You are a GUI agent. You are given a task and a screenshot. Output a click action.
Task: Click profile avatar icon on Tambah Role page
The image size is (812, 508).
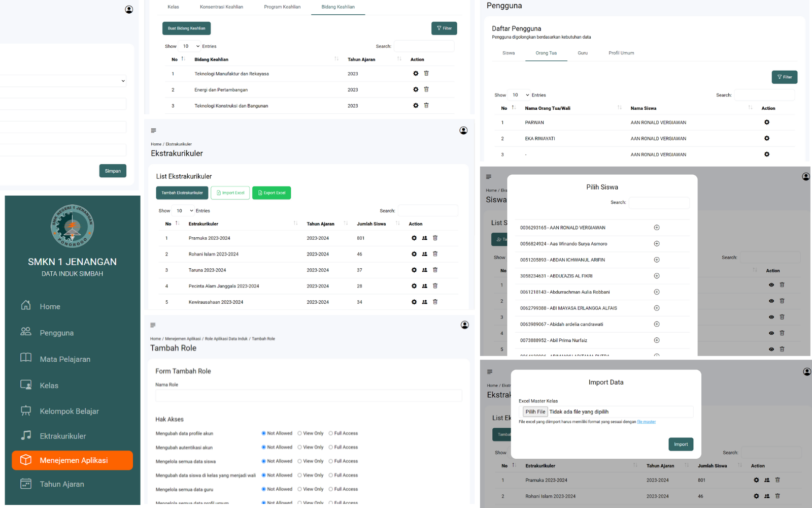464,325
